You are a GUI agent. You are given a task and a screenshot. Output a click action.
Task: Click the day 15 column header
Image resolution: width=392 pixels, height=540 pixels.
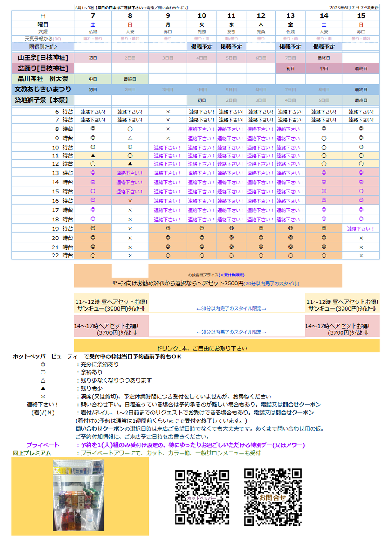361,16
